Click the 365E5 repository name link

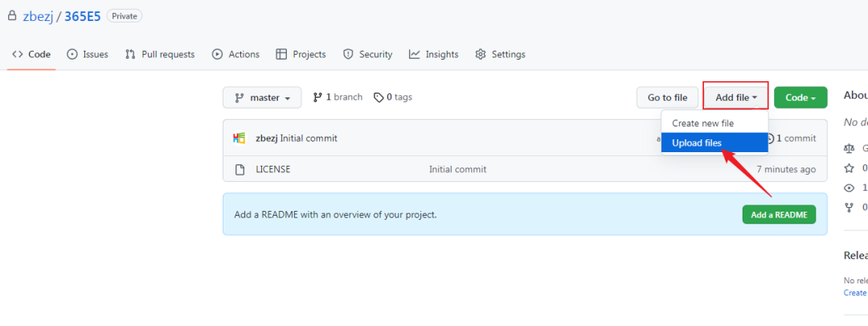pos(83,16)
